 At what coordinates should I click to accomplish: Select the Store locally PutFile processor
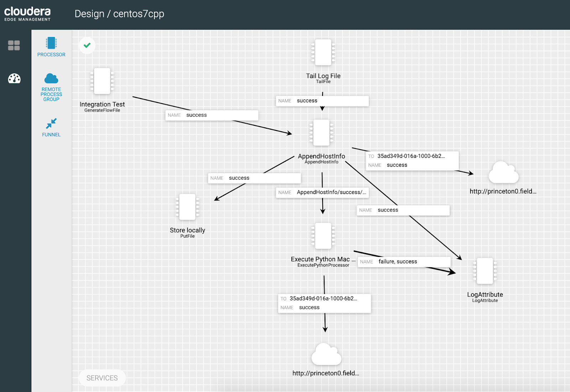pyautogui.click(x=187, y=207)
